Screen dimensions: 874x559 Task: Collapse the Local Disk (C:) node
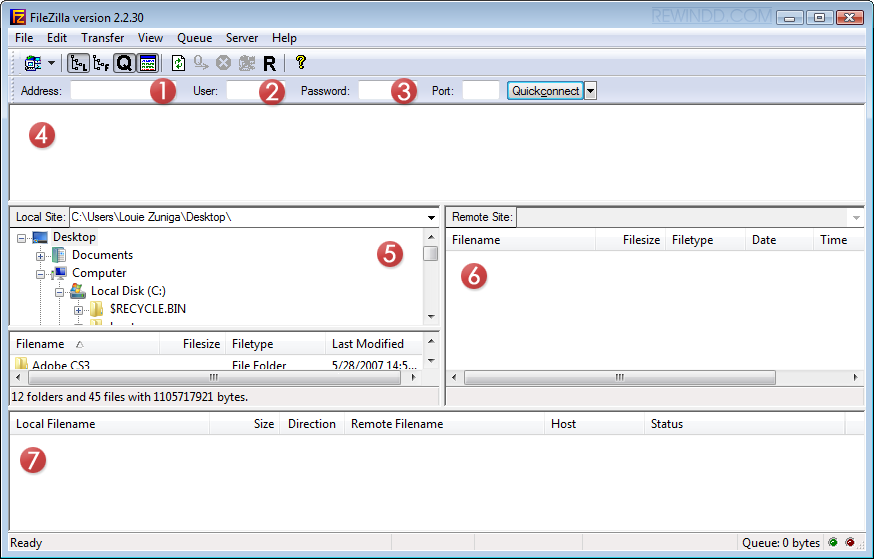[x=59, y=292]
